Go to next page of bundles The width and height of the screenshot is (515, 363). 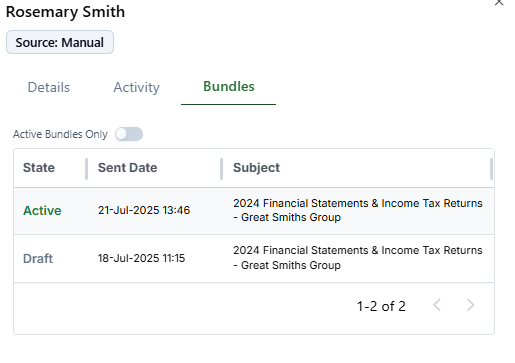pyautogui.click(x=470, y=305)
